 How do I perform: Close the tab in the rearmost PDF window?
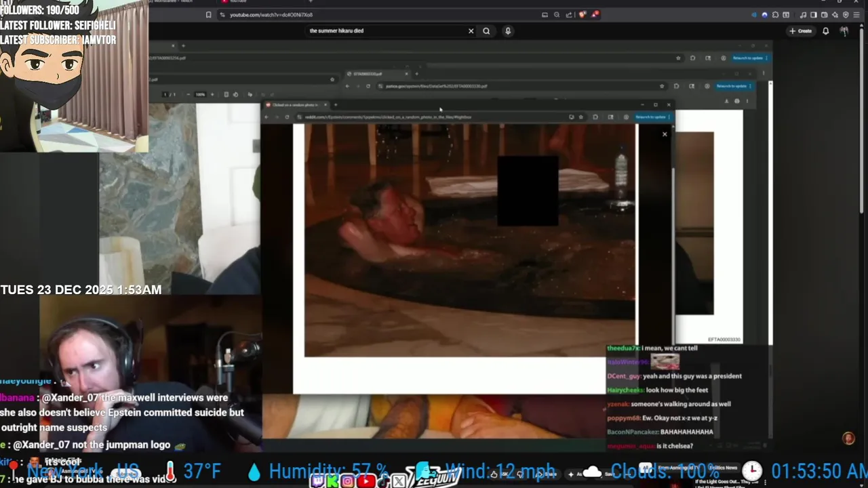pyautogui.click(x=173, y=45)
